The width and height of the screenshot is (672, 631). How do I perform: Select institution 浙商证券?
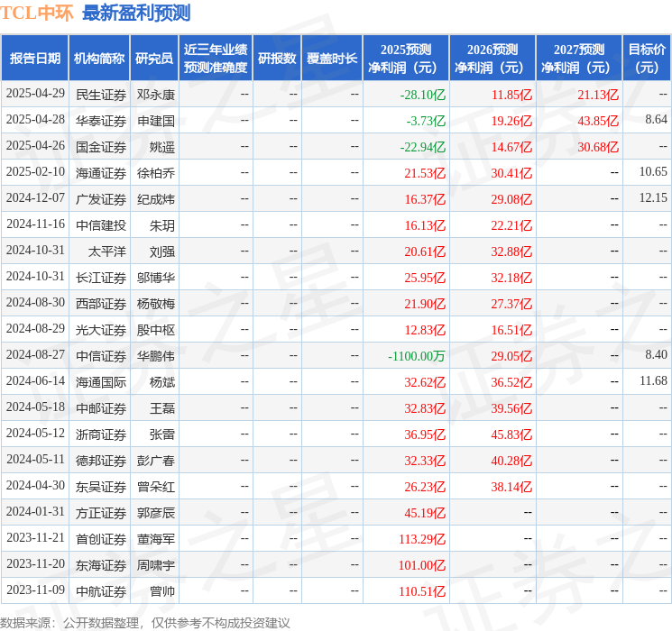[x=101, y=434]
